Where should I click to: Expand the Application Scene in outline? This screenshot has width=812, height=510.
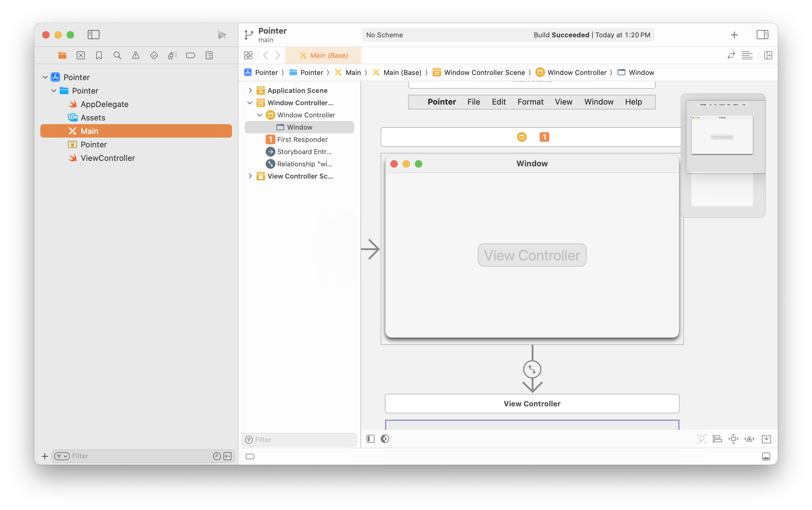[x=250, y=91]
